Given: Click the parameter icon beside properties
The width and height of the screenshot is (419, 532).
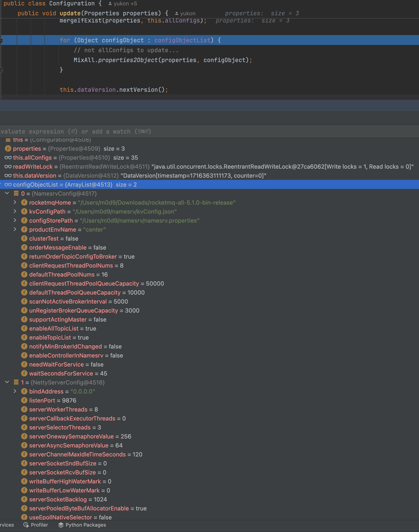Looking at the screenshot, I should pos(8,148).
